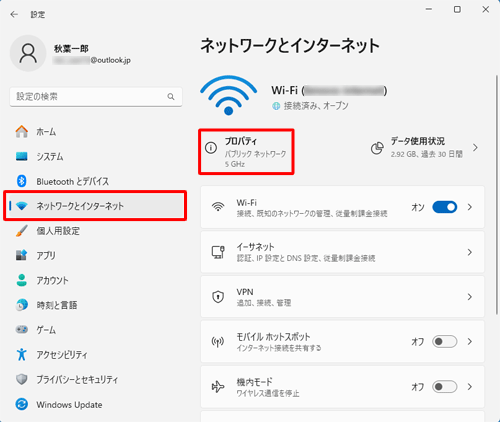The height and width of the screenshot is (422, 500).
Task: Click the データ使用状況 pie chart icon
Action: 377,148
